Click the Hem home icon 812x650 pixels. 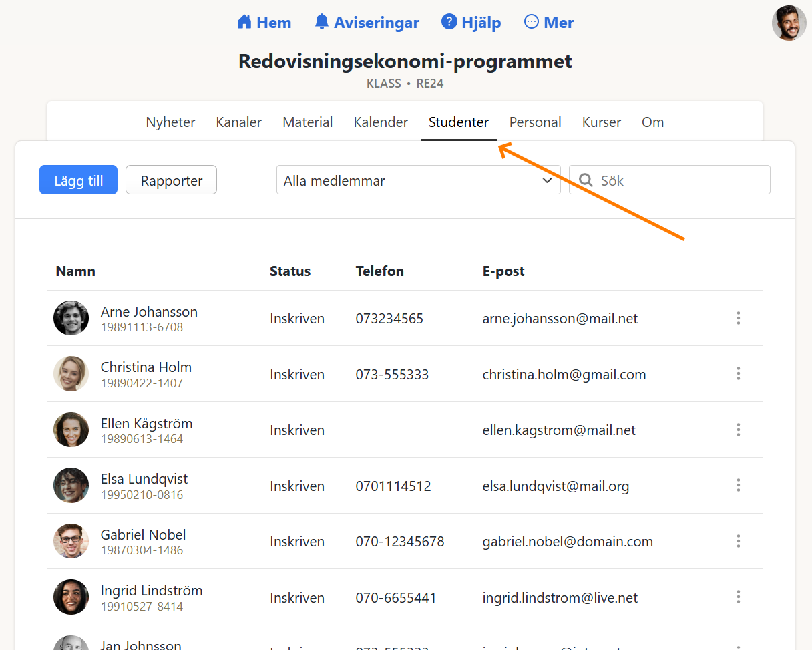(244, 23)
